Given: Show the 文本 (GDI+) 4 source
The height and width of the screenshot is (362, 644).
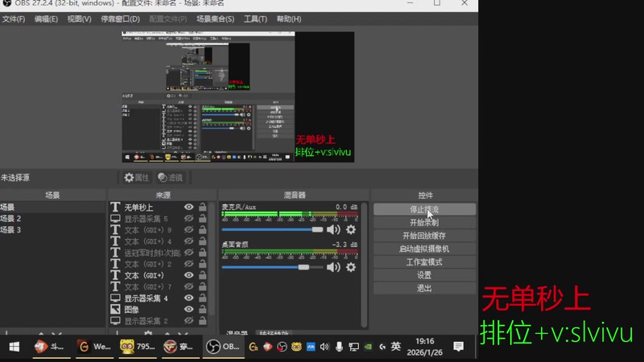Looking at the screenshot, I should [188, 241].
